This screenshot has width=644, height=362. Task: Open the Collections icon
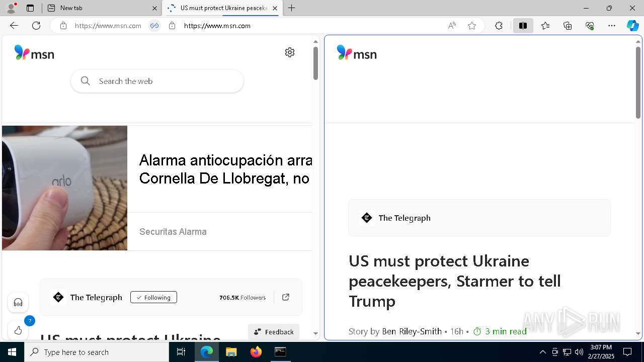coord(568,26)
